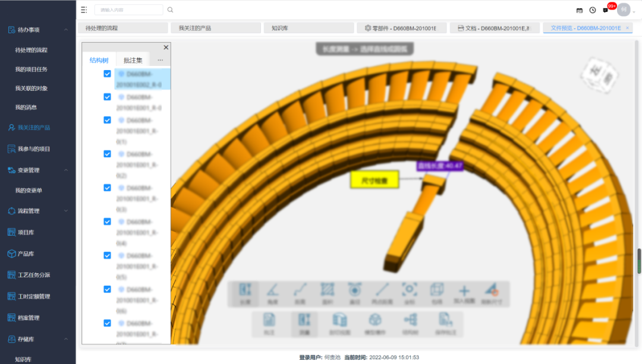The image size is (642, 364).
Task: Switch to the 文档 - D660BM-201001E tab
Action: click(495, 28)
